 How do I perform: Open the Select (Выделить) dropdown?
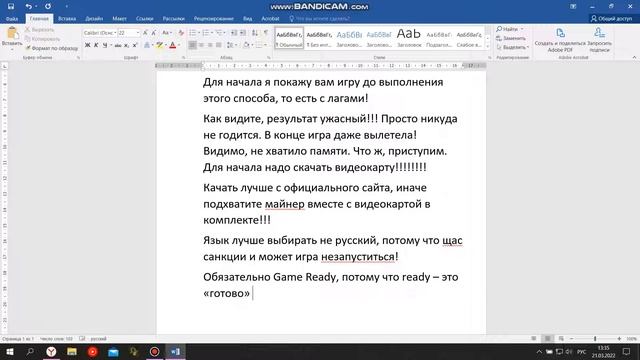tap(512, 47)
